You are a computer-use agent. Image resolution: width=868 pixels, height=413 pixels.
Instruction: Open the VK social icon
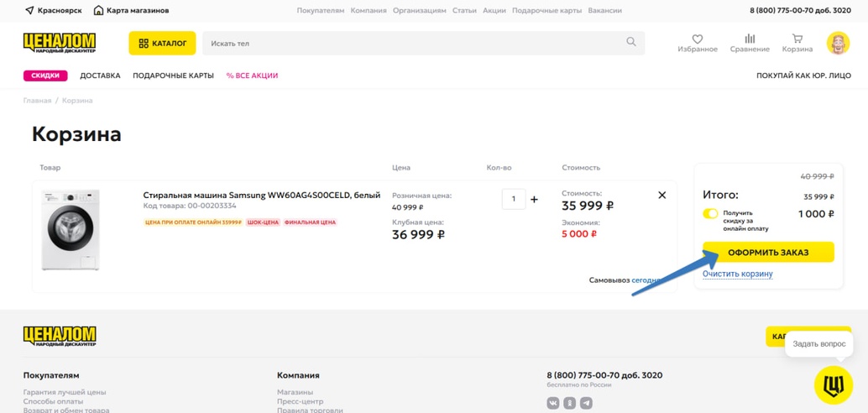pyautogui.click(x=553, y=403)
